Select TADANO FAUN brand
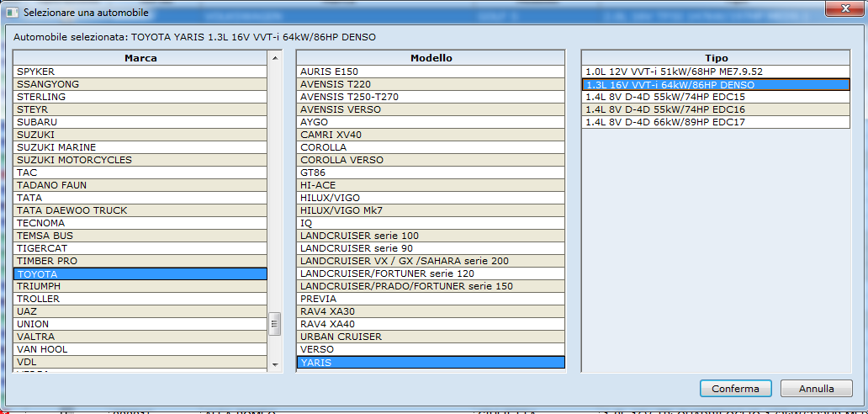 click(140, 185)
